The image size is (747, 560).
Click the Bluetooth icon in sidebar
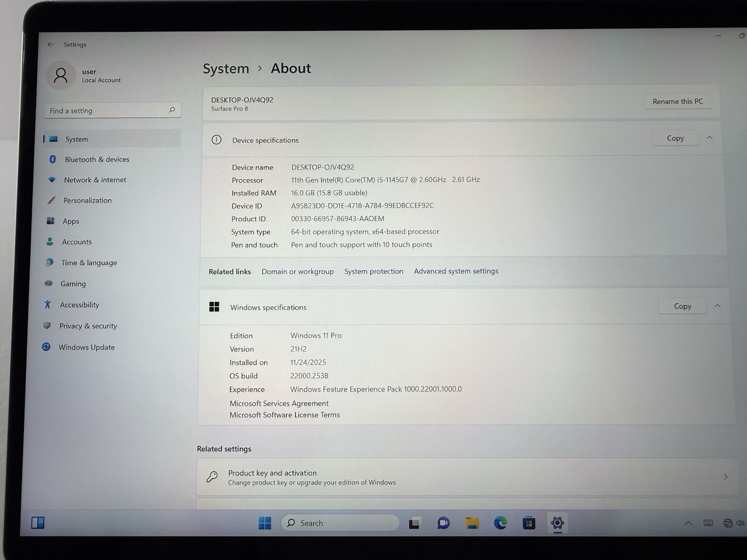coord(53,159)
